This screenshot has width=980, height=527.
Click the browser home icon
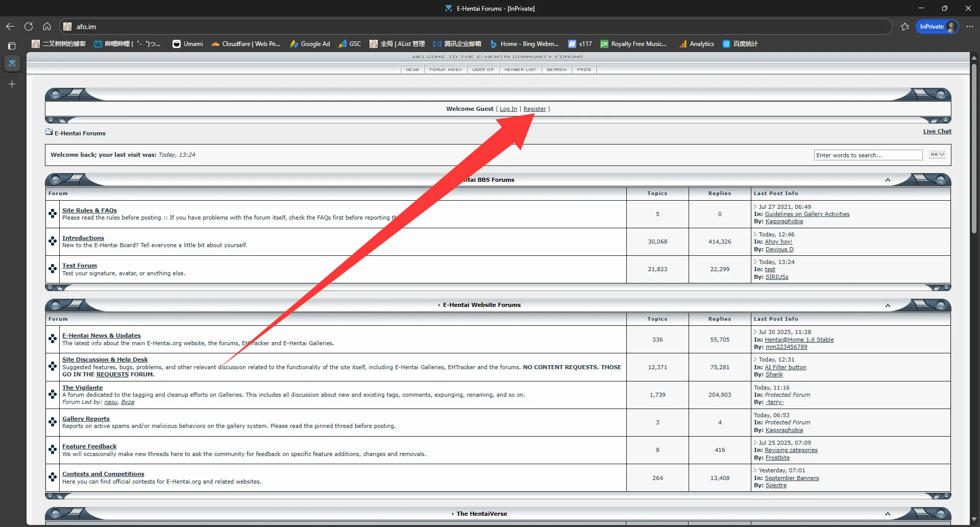(47, 27)
